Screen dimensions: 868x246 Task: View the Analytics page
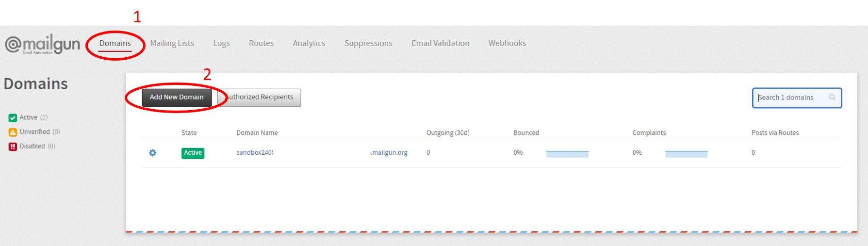click(309, 43)
